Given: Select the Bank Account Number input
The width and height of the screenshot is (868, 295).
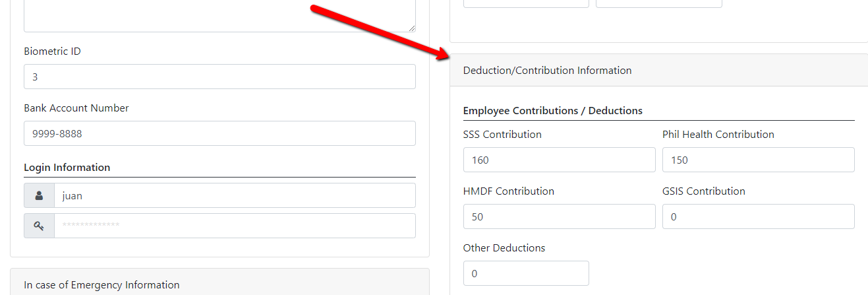Looking at the screenshot, I should (x=219, y=133).
